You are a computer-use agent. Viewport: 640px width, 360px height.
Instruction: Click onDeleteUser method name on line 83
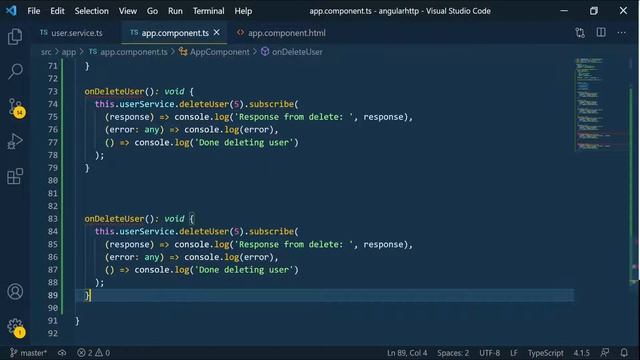pos(114,219)
